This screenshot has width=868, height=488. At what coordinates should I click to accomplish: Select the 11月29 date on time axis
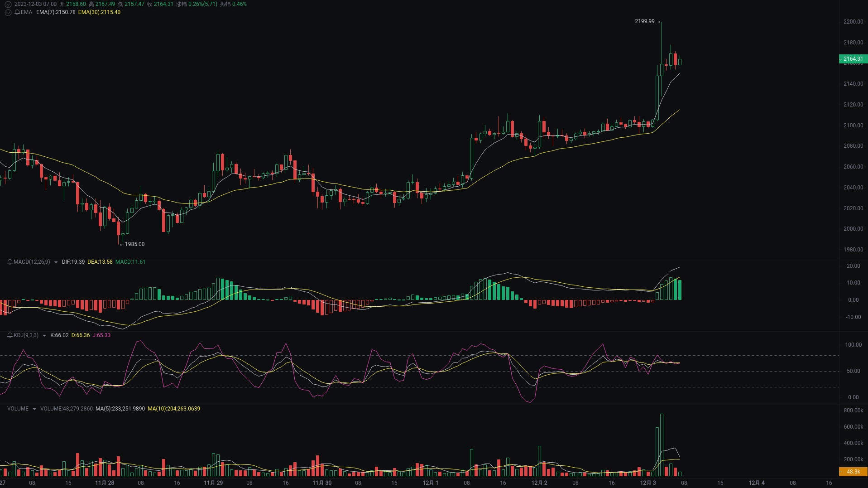213,483
